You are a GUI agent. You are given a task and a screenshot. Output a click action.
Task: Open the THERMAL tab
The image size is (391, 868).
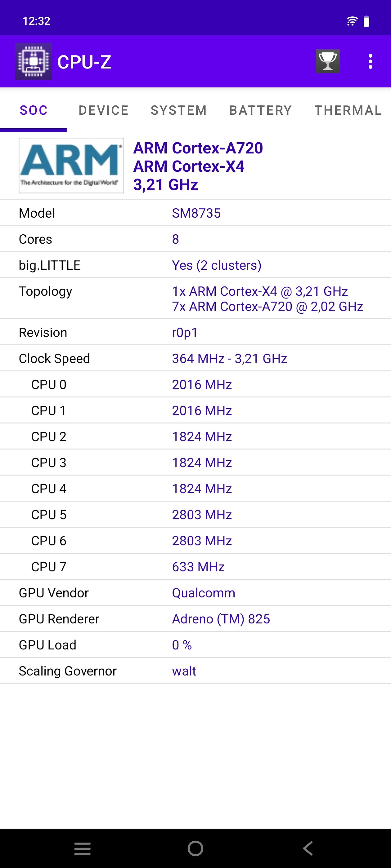(x=348, y=110)
